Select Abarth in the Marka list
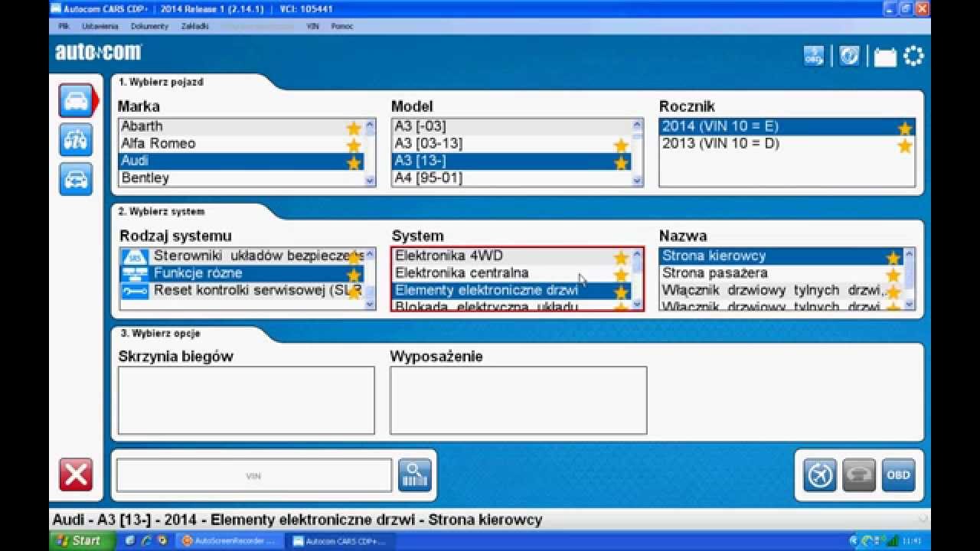The height and width of the screenshot is (551, 980). pos(241,126)
